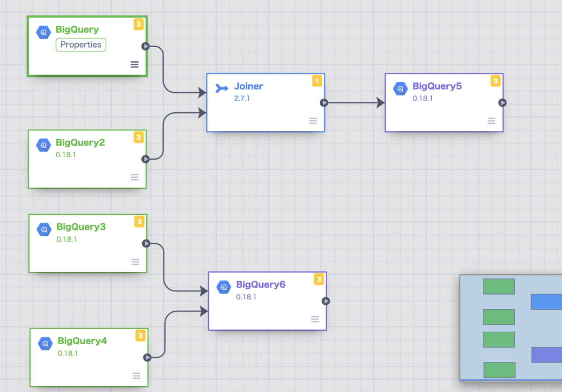Image resolution: width=562 pixels, height=392 pixels.
Task: Click the output port of BigQuery4 node
Action: 148,357
